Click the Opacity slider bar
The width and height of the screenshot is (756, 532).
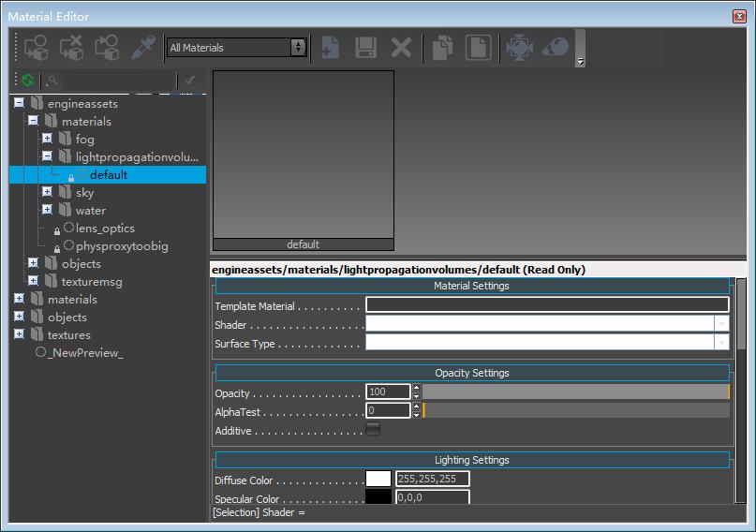(575, 392)
